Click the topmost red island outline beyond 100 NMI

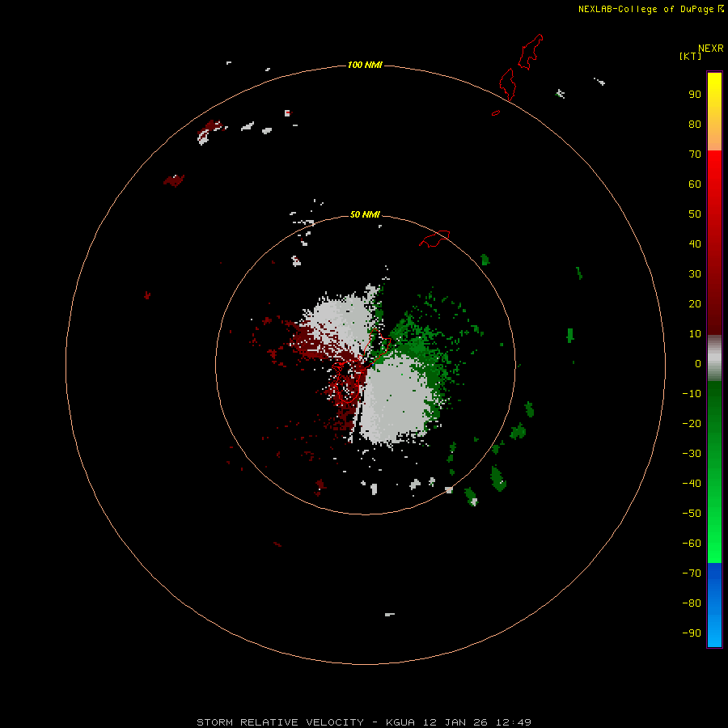click(530, 52)
